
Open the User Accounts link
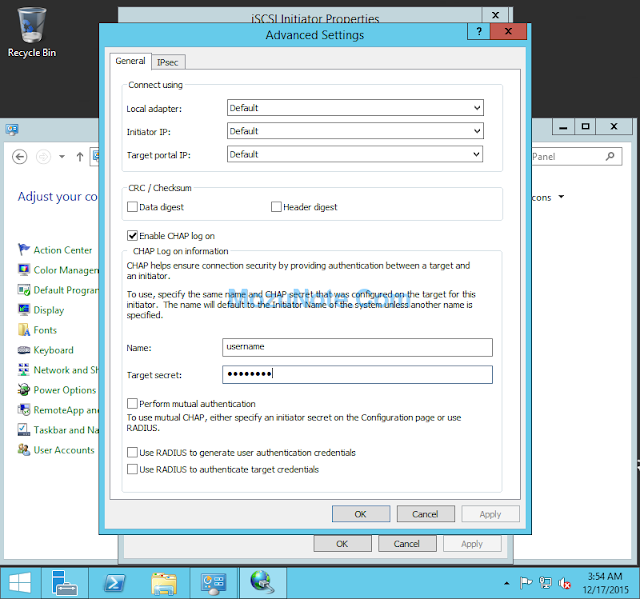(64, 450)
